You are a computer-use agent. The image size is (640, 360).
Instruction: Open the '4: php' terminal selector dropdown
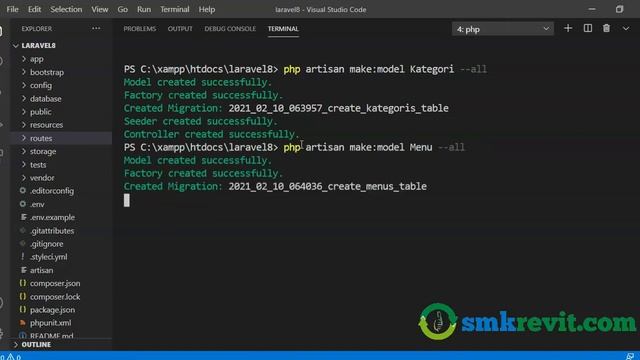click(x=502, y=29)
